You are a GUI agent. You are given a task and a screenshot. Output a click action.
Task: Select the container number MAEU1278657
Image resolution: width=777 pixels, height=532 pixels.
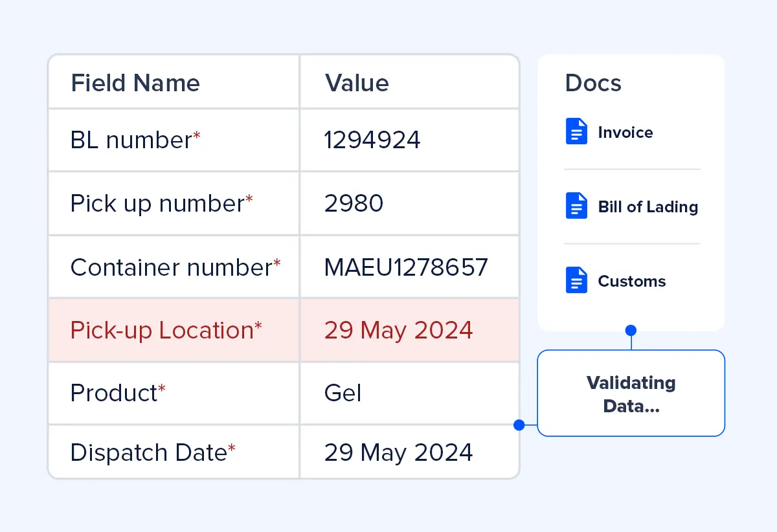click(406, 267)
